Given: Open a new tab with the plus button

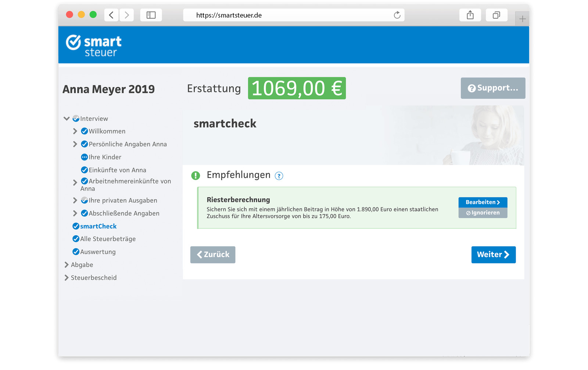Looking at the screenshot, I should [522, 19].
